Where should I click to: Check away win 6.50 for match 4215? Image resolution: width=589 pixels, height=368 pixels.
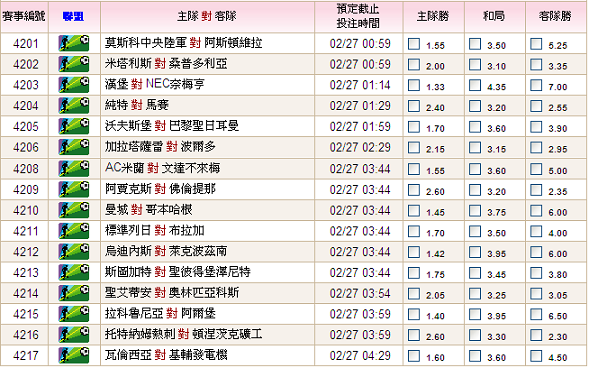tap(536, 314)
